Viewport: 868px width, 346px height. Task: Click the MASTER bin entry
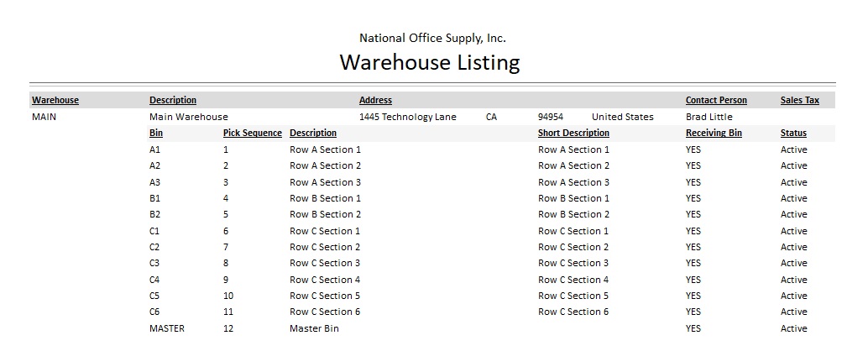167,328
